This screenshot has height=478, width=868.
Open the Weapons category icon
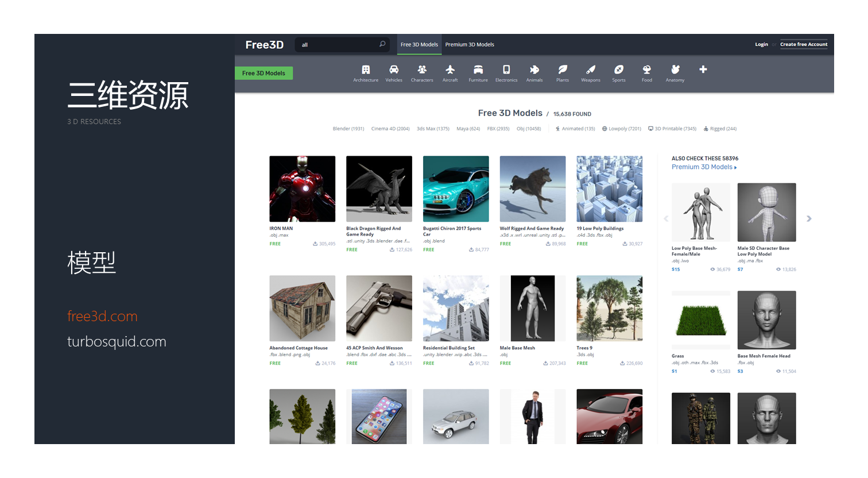click(x=591, y=70)
